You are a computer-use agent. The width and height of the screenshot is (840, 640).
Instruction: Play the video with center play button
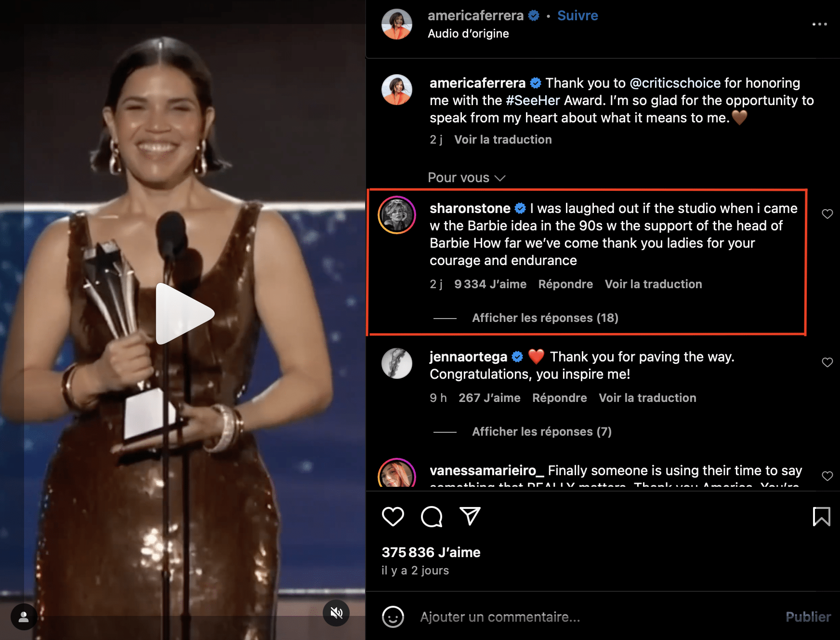click(184, 314)
